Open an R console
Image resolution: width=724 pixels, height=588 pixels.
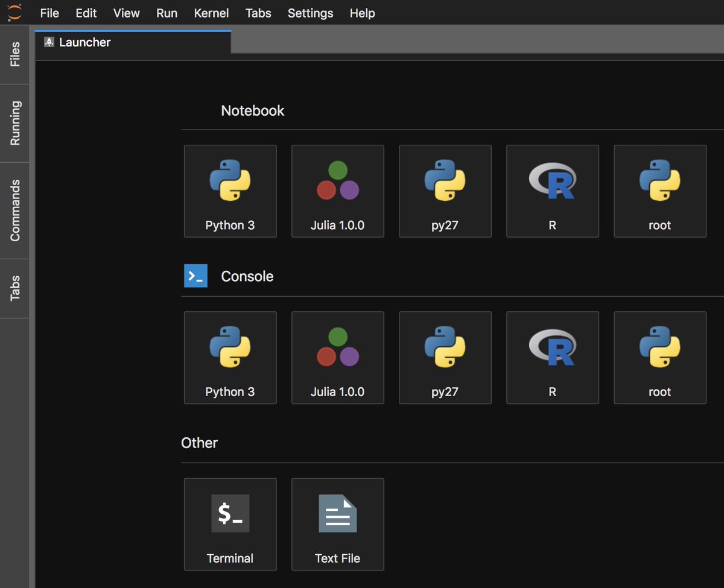[x=552, y=358]
